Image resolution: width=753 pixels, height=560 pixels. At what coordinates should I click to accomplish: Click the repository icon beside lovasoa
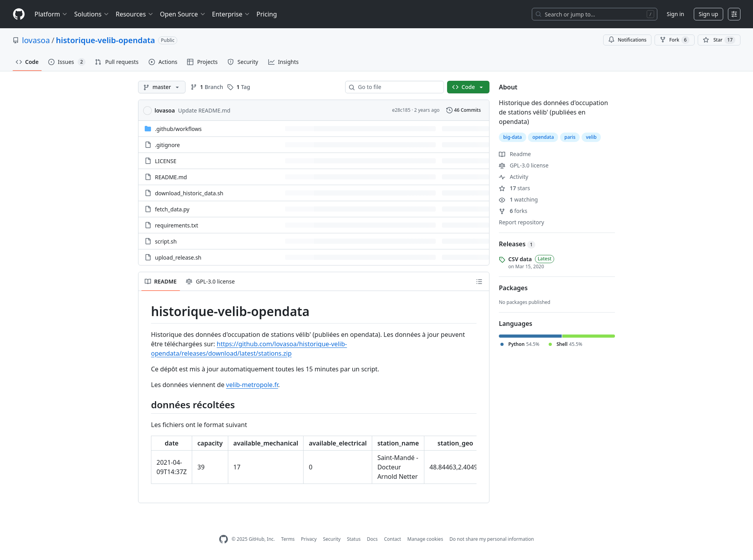[16, 40]
